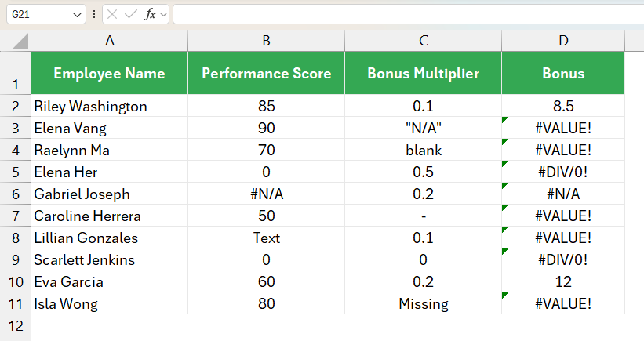This screenshot has height=341, width=644.
Task: Click the #N/A cell in column B
Action: (266, 194)
